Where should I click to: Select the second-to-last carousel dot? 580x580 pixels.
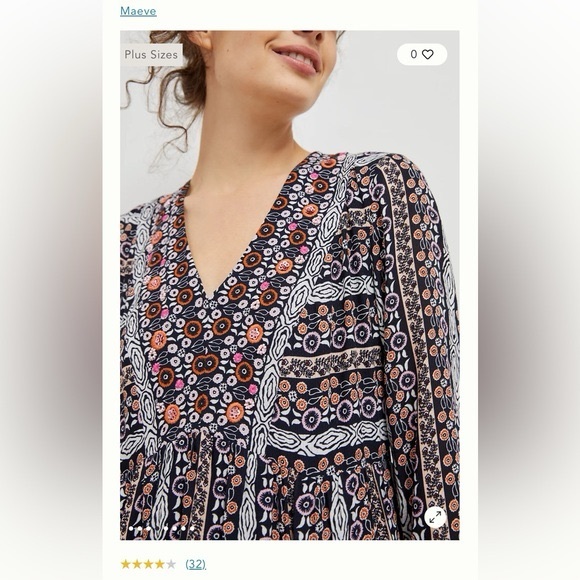point(183,529)
